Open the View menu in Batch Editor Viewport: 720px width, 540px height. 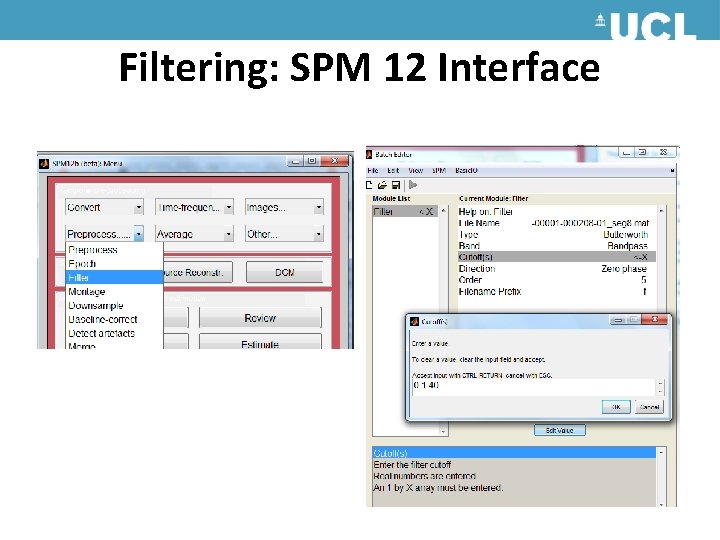tap(415, 170)
